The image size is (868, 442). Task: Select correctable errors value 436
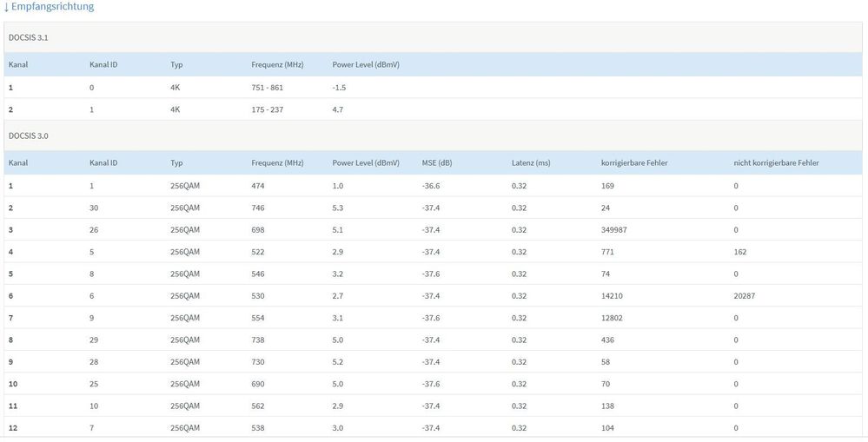(608, 340)
